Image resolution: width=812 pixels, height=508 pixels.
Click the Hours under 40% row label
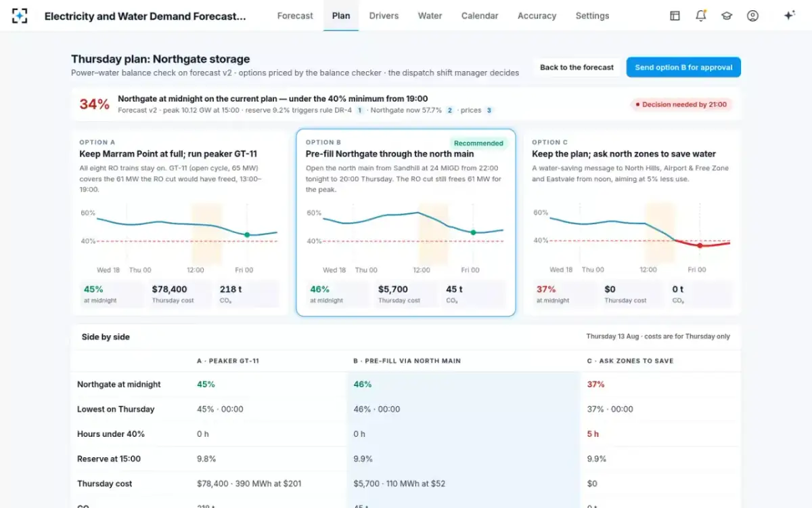point(111,434)
